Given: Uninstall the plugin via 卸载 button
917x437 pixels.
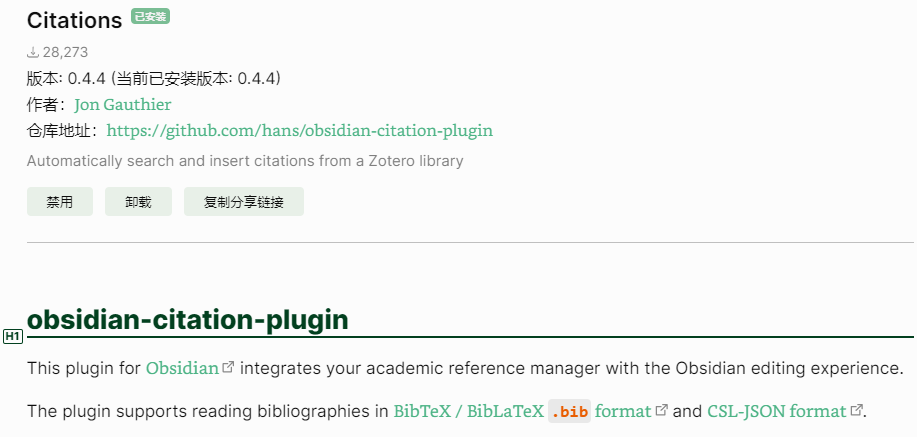Looking at the screenshot, I should click(139, 202).
